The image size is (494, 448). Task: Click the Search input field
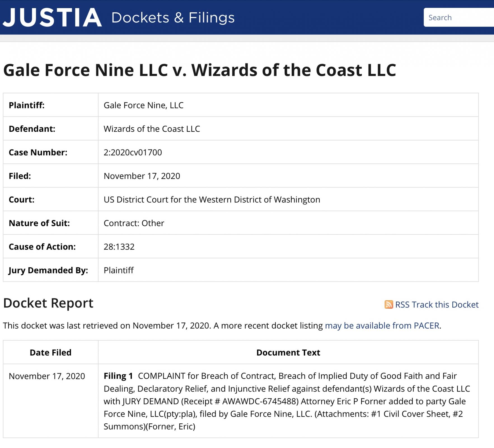click(459, 17)
